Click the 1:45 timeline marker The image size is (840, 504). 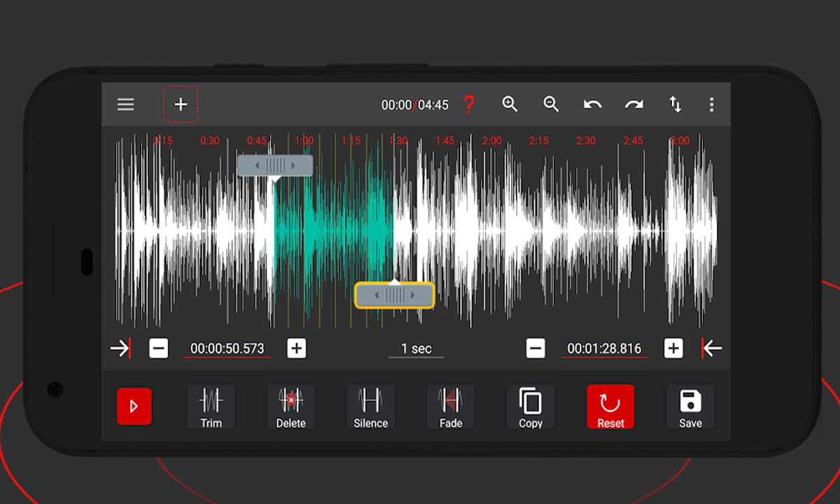(445, 141)
